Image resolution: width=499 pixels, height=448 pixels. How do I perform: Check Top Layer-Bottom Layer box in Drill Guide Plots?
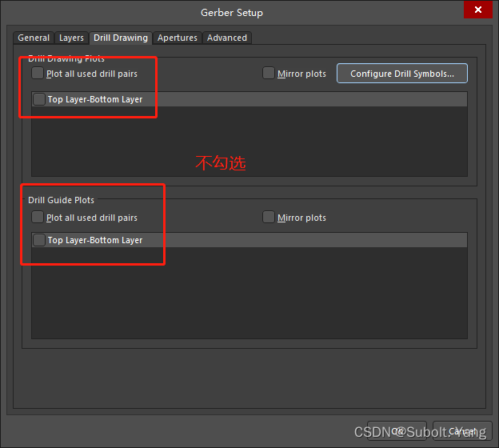coord(39,240)
